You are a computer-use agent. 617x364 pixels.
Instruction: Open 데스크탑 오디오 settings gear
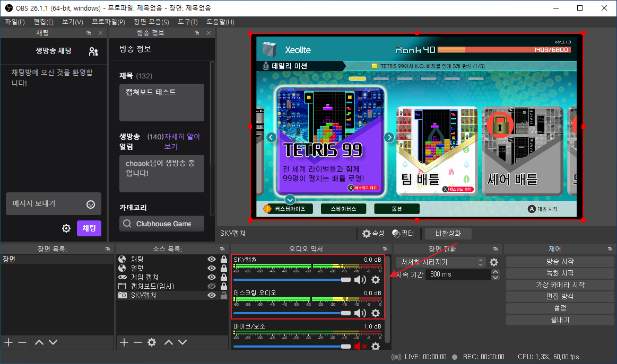coord(376,313)
